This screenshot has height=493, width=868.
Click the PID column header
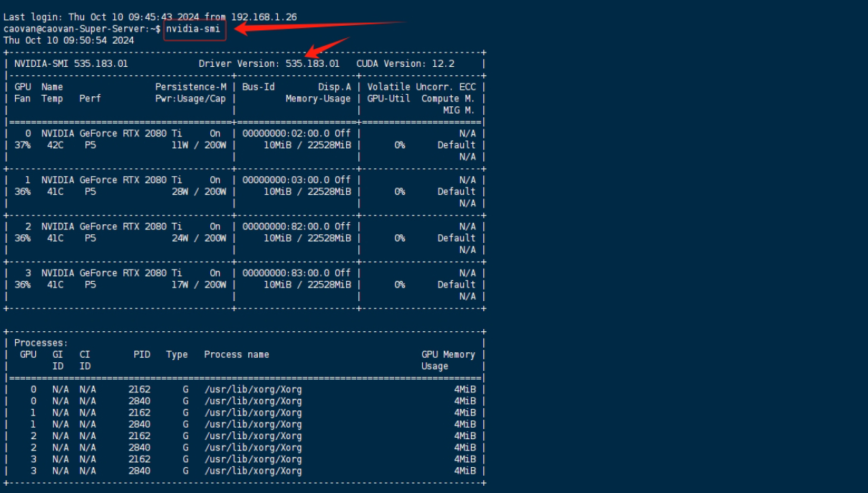coord(141,354)
